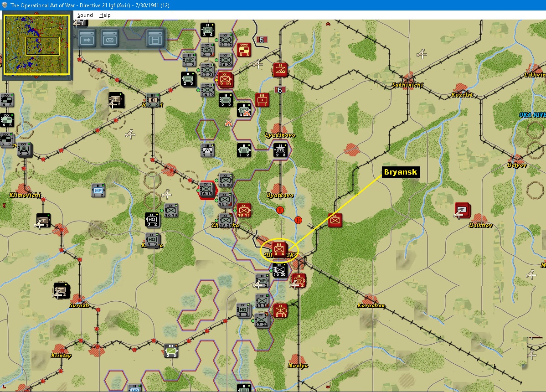Click the window layout button in floating toolbar

tap(155, 39)
